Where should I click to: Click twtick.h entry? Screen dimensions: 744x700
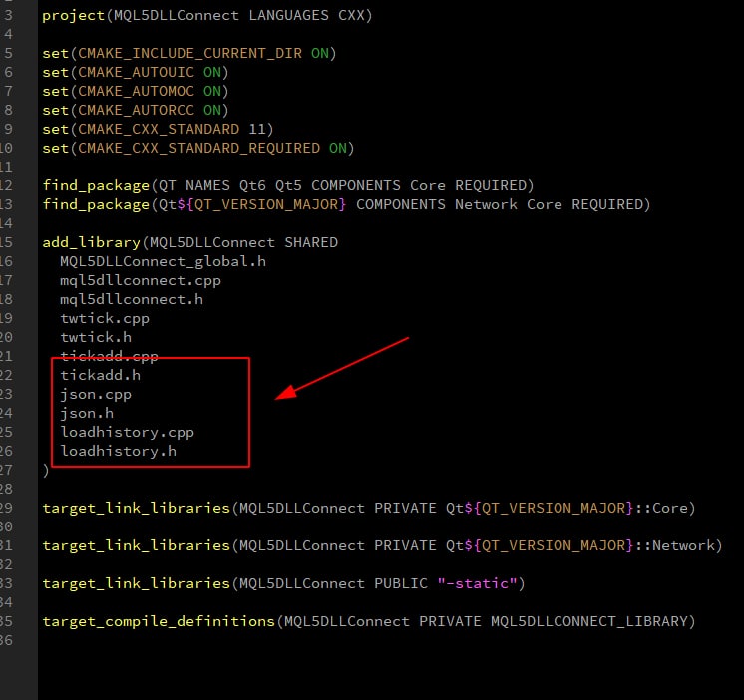[x=96, y=337]
